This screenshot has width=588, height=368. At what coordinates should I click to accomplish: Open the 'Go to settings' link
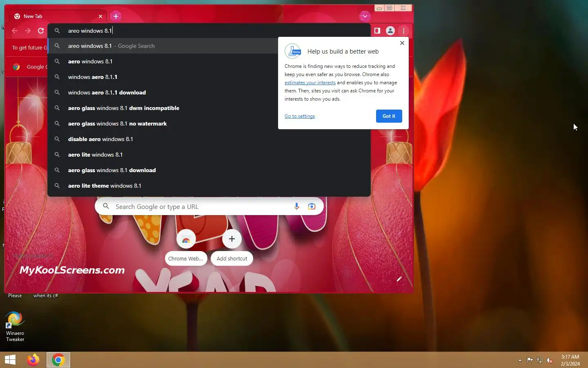coord(300,116)
